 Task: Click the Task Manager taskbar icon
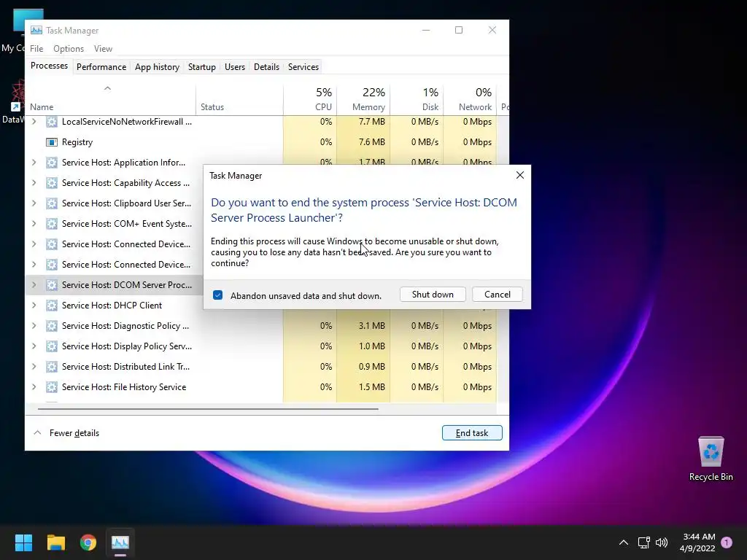tap(120, 542)
